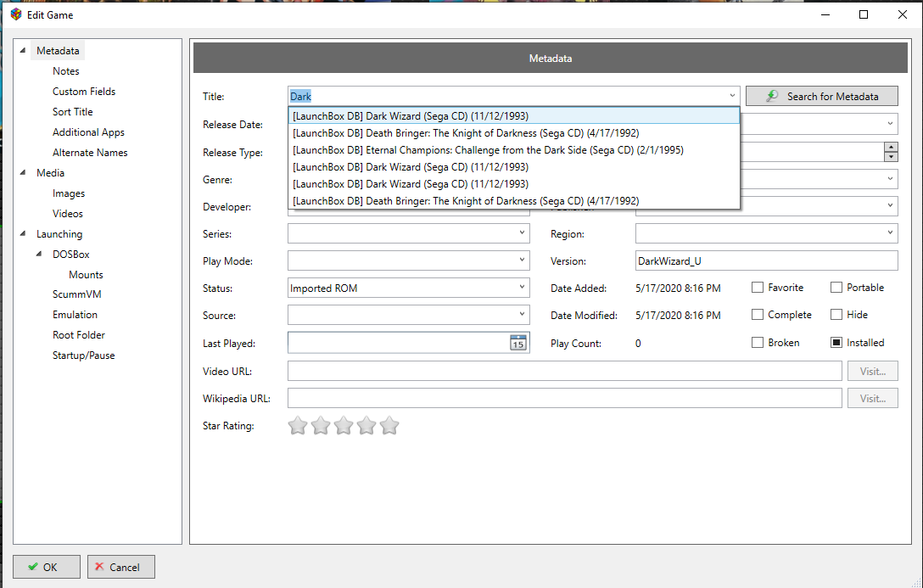Toggle the Installed checkbox
923x588 pixels.
[x=836, y=342]
